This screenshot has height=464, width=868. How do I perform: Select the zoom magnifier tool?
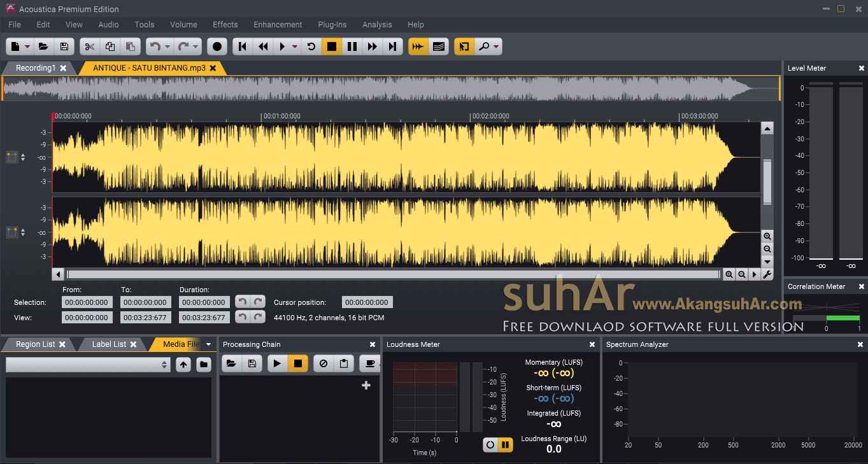tap(485, 46)
